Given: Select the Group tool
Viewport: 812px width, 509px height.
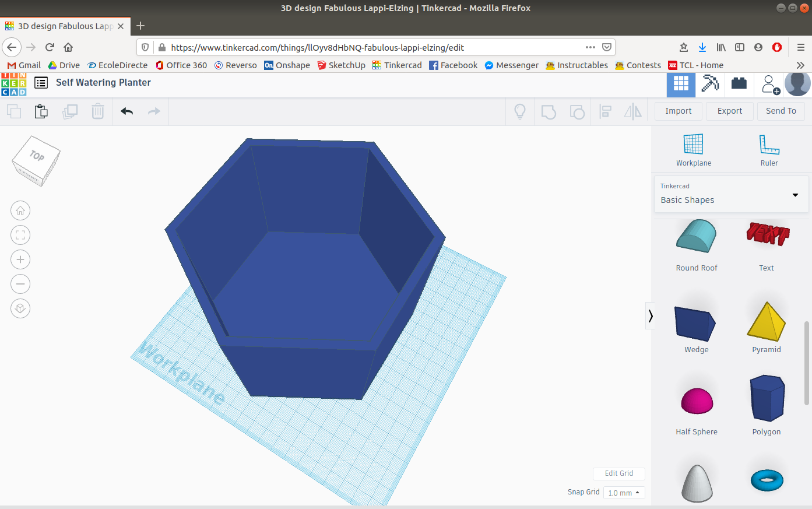Looking at the screenshot, I should [549, 111].
